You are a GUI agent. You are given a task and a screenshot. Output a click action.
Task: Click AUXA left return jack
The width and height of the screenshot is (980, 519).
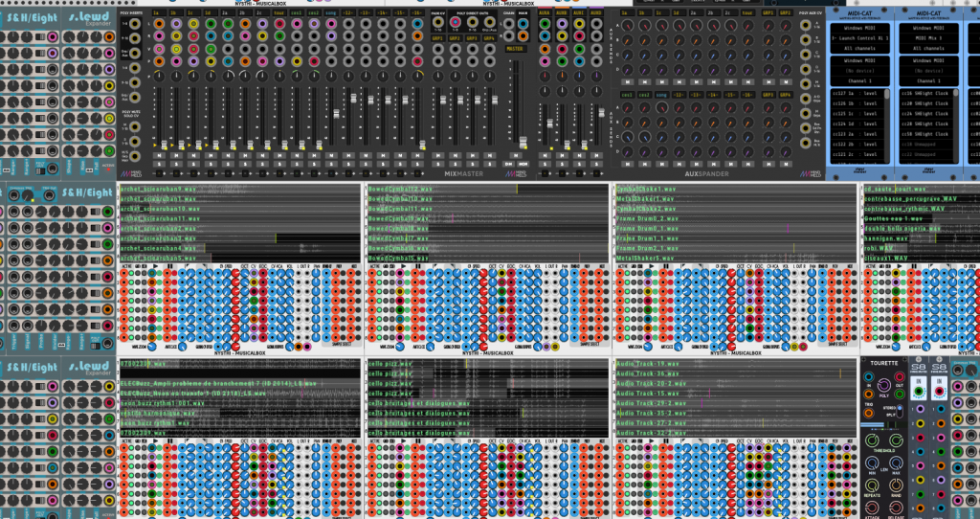click(545, 24)
